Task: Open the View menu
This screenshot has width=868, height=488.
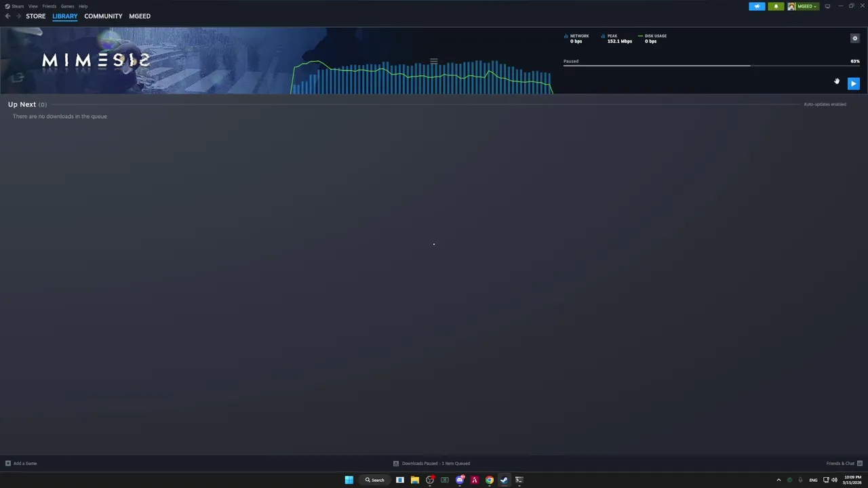Action: (33, 6)
